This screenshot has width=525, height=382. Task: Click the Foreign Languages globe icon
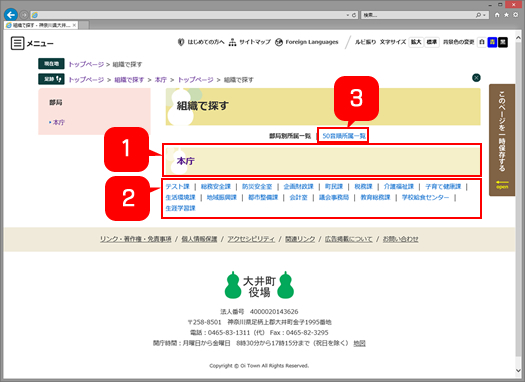279,42
